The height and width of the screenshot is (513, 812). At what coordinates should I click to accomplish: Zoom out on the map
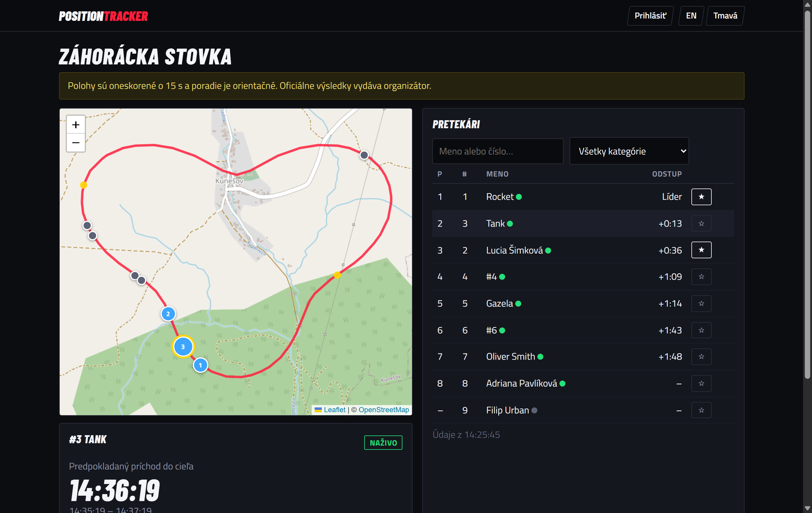coord(76,143)
